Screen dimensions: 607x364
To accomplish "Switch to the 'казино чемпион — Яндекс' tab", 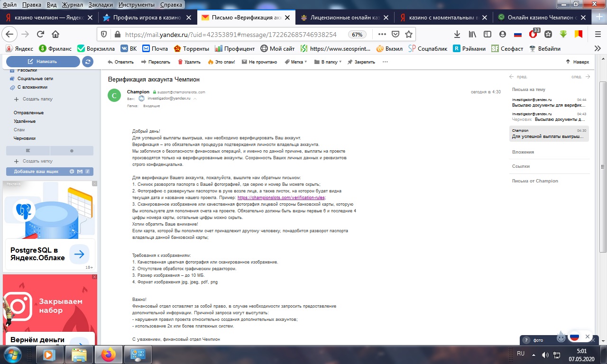I will (49, 18).
